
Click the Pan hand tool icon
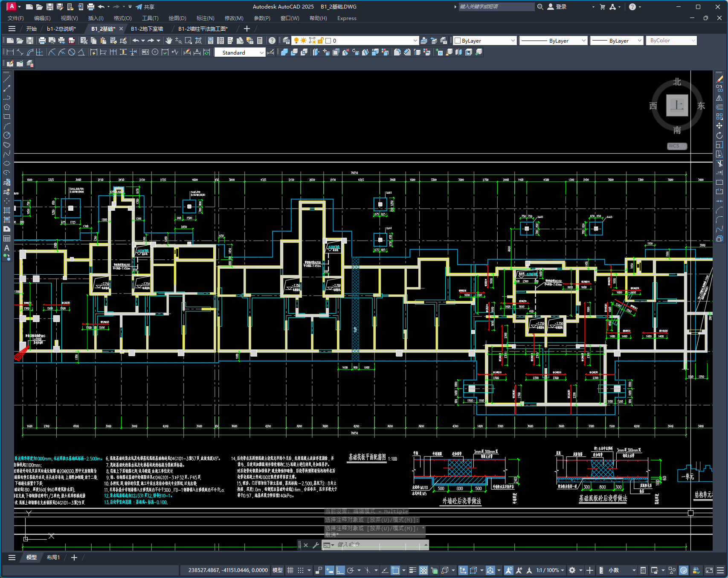(x=169, y=41)
